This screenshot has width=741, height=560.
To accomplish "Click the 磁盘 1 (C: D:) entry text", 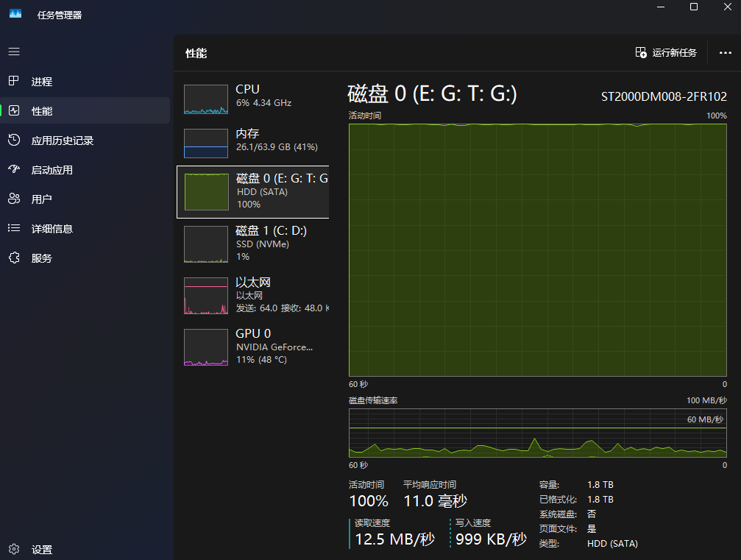I will 272,244.
